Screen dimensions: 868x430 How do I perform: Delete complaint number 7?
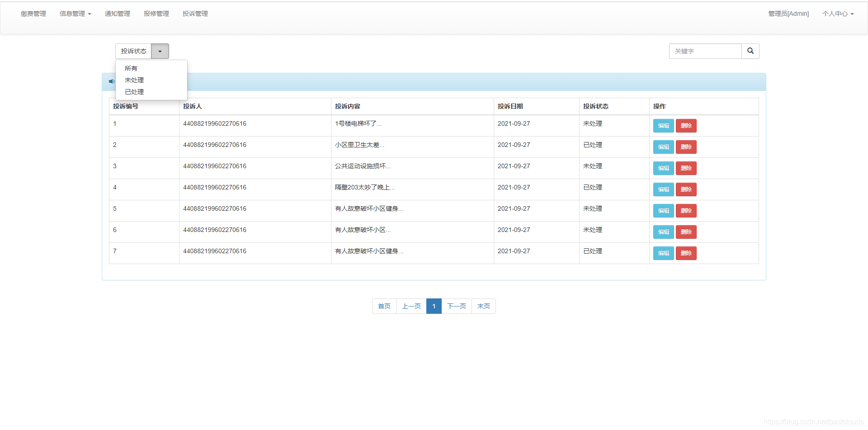point(686,253)
